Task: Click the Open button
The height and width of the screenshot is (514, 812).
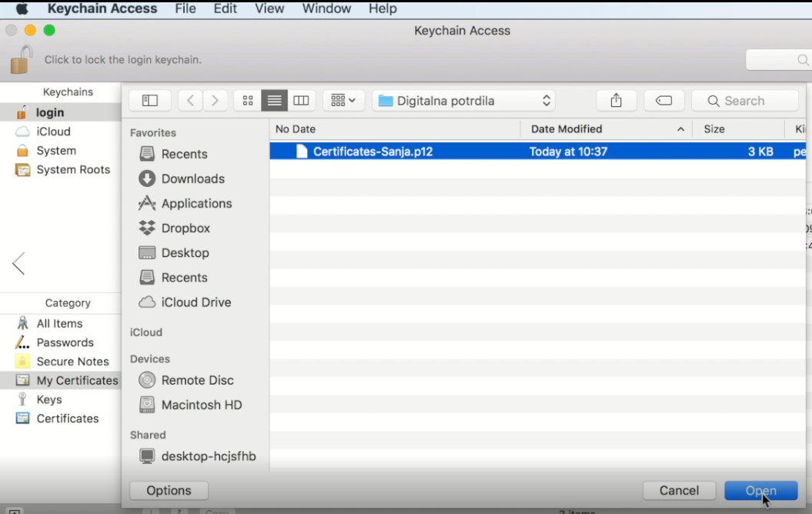Action: point(760,490)
